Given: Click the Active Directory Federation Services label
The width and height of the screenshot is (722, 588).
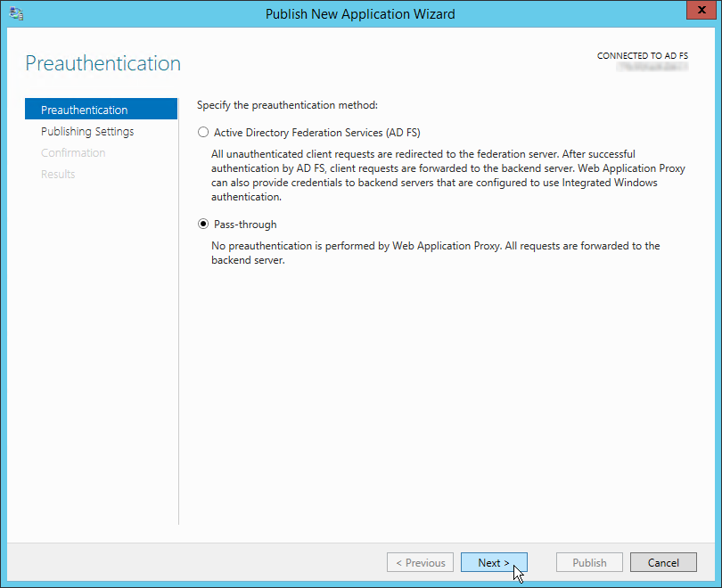Looking at the screenshot, I should (x=317, y=133).
